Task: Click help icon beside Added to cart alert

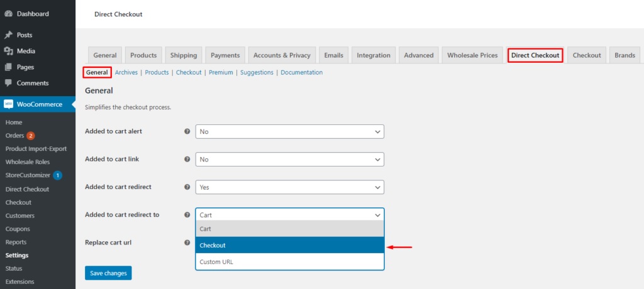Action: [187, 132]
